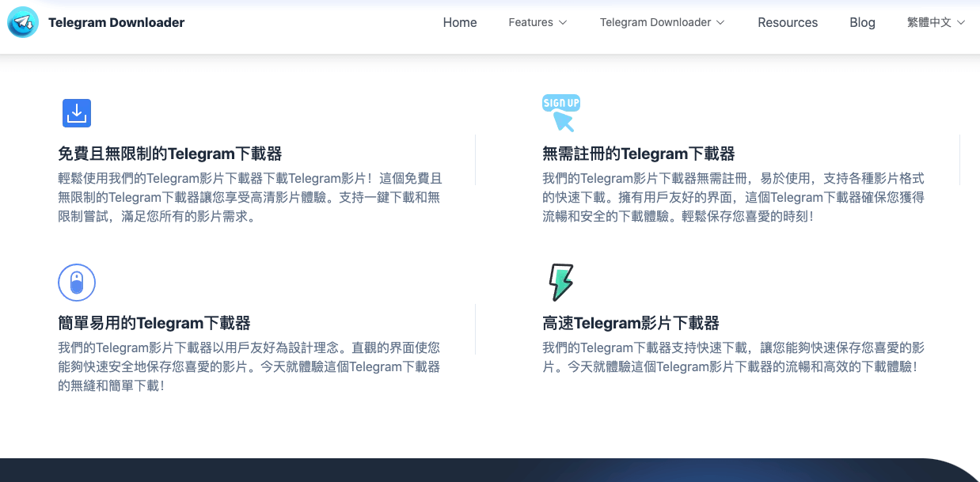Image resolution: width=980 pixels, height=482 pixels.
Task: Select heading 高速Telegram影片下載器
Action: (631, 323)
